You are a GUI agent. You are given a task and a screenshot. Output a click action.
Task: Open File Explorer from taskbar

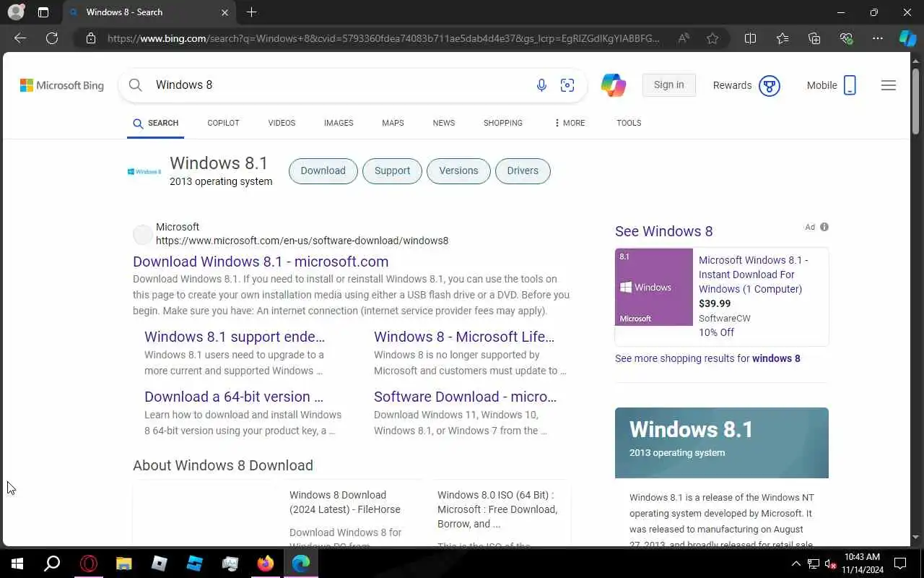tap(124, 564)
